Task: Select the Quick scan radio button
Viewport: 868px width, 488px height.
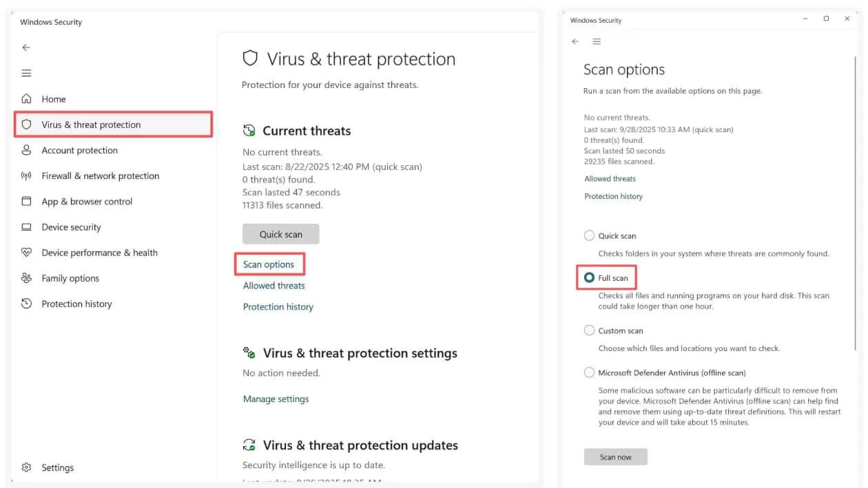Action: tap(589, 235)
